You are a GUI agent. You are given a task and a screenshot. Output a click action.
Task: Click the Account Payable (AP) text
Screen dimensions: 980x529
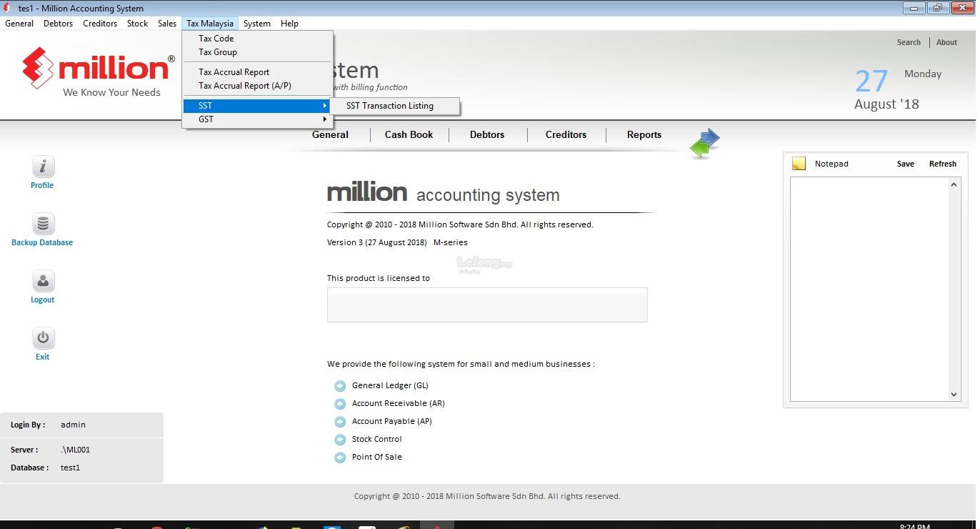[391, 421]
